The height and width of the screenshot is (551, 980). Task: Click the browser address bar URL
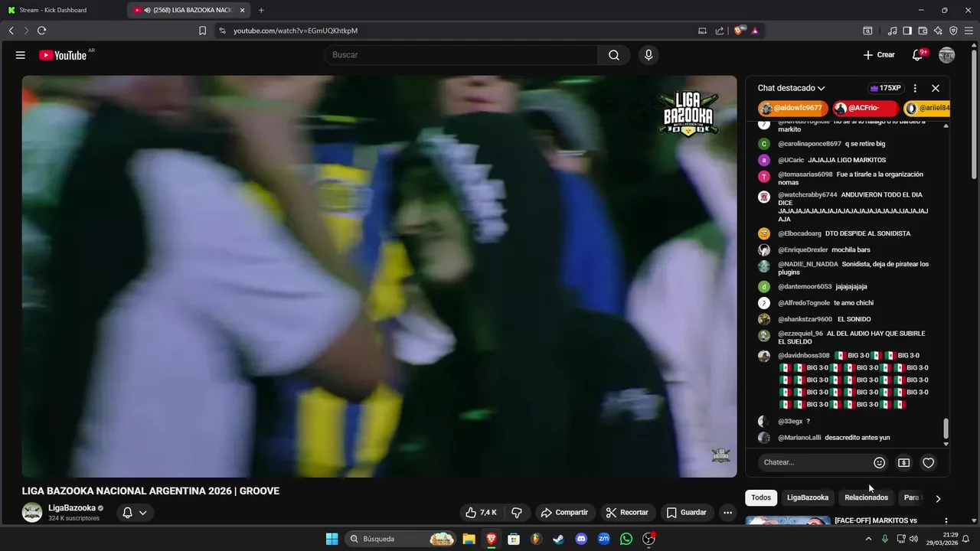(x=296, y=31)
